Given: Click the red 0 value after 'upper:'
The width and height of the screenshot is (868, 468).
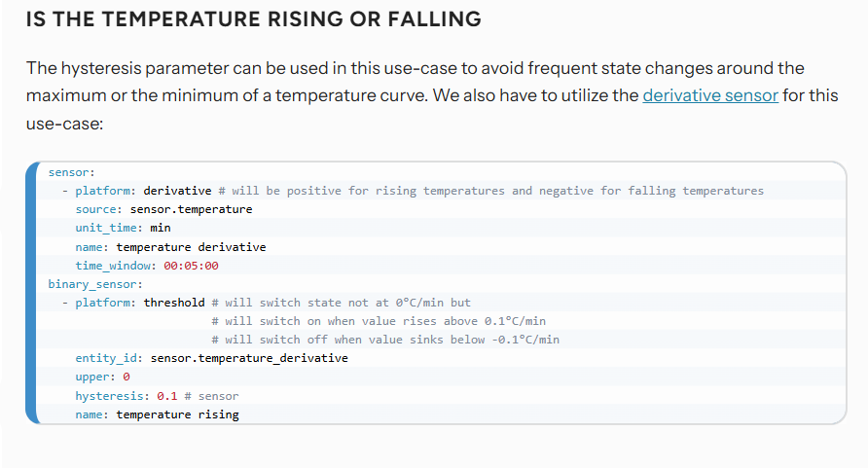Looking at the screenshot, I should [x=127, y=378].
